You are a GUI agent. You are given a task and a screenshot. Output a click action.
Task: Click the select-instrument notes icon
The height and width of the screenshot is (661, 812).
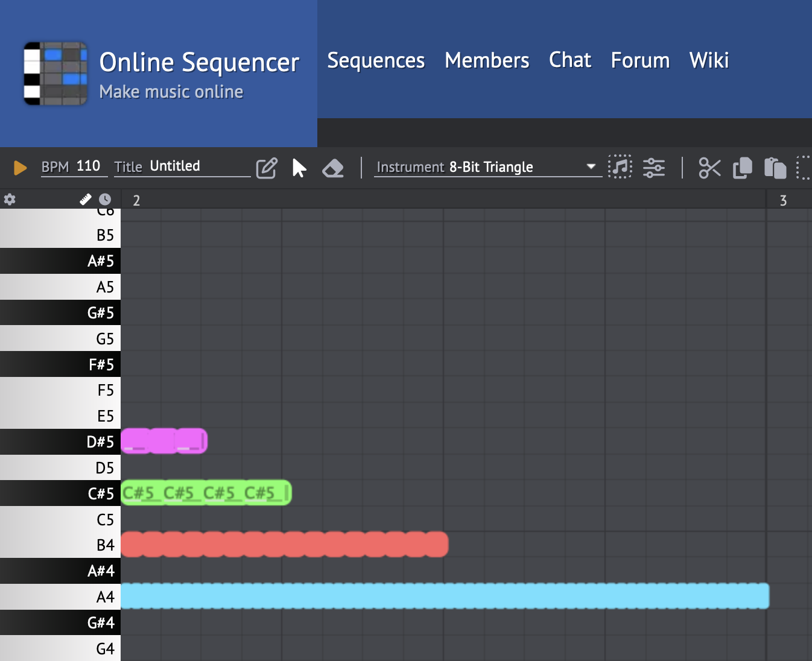pyautogui.click(x=620, y=167)
